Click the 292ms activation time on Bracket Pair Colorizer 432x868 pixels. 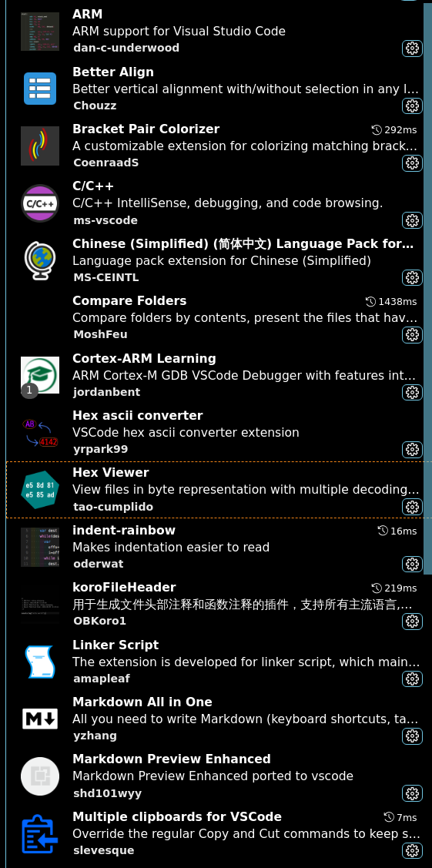394,129
